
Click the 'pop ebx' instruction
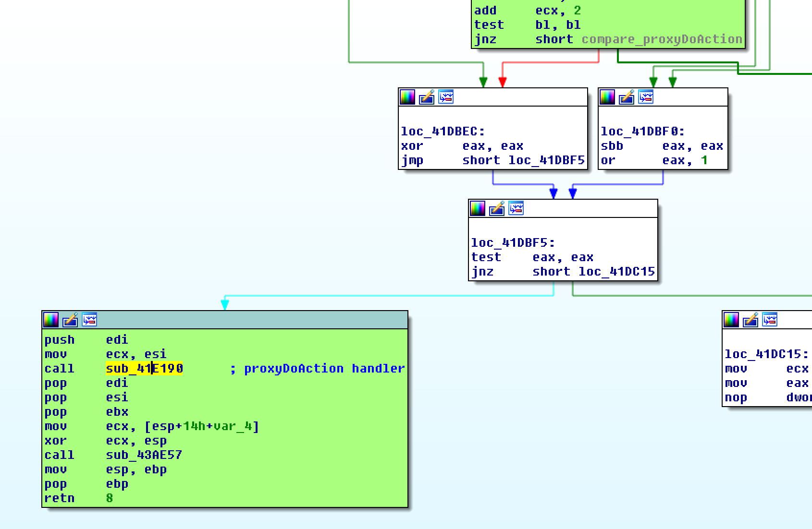(x=86, y=412)
